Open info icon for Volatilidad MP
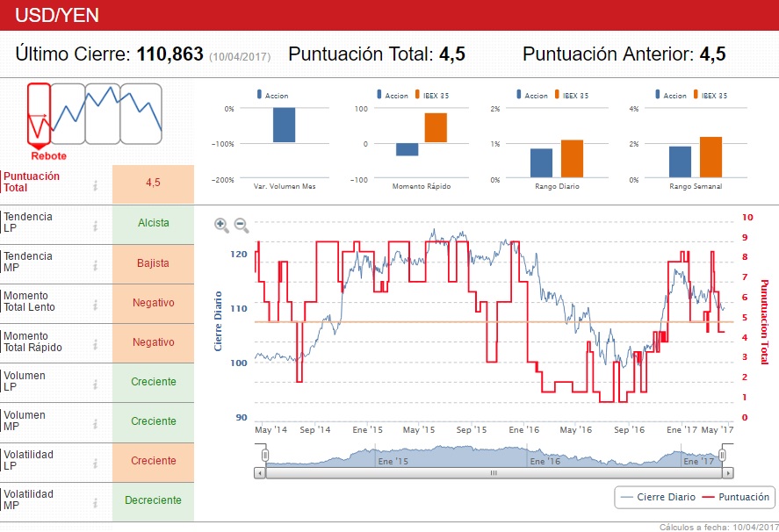The width and height of the screenshot is (779, 532). 95,503
